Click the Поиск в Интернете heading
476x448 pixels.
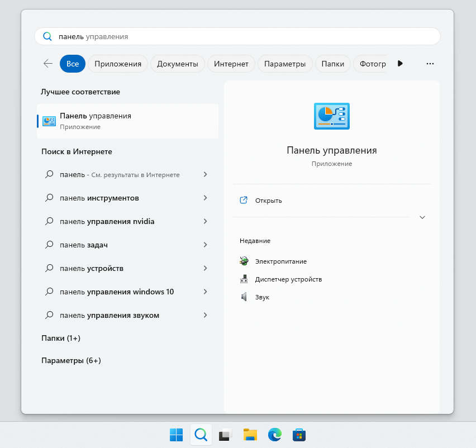[x=77, y=151]
